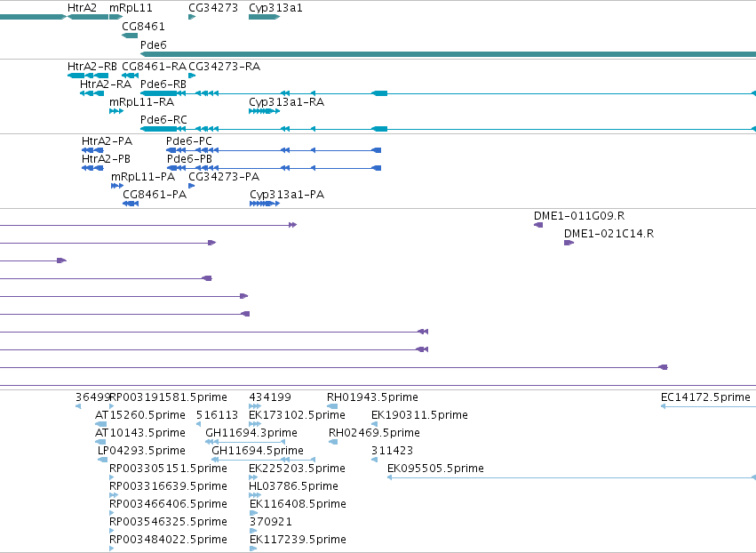
Task: Select the Cyp313a1-RA transcript glyph
Action: tap(264, 111)
